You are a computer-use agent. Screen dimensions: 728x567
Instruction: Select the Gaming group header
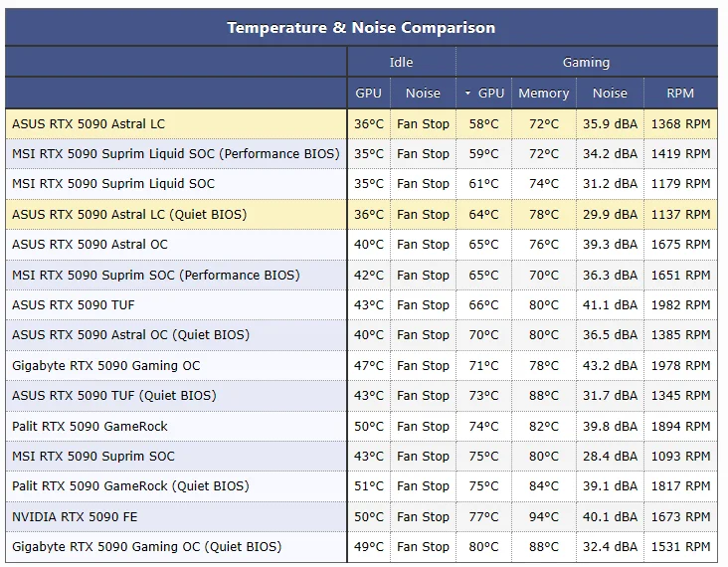coord(586,63)
